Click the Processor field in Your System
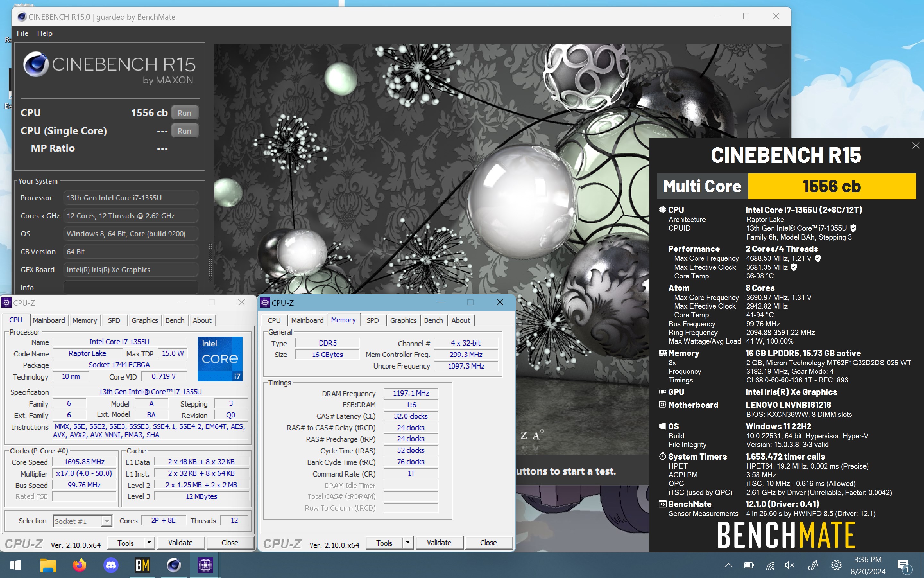 (x=131, y=197)
